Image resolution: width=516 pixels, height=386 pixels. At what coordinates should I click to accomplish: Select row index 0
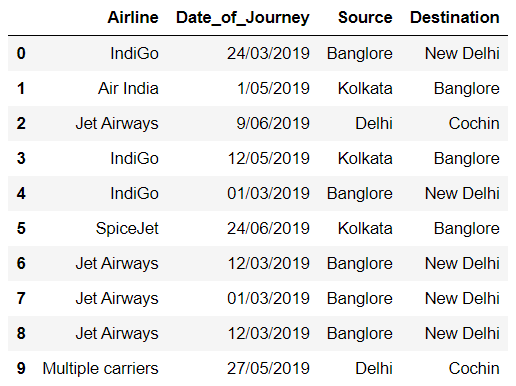click(x=21, y=53)
